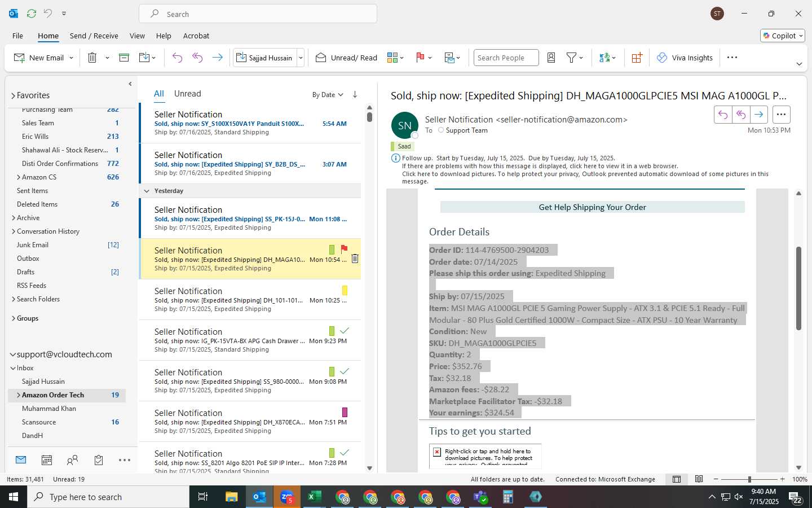Open the Help tab
The image size is (812, 508).
tap(164, 36)
